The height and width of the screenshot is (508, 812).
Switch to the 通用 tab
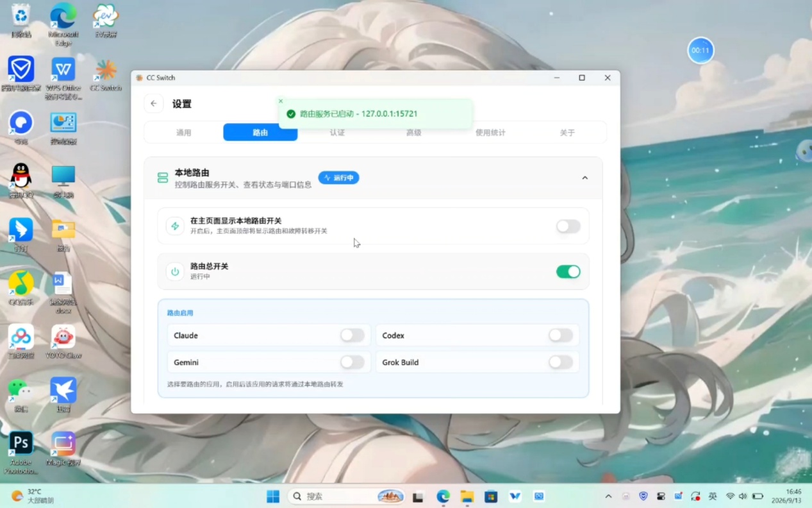(x=184, y=132)
